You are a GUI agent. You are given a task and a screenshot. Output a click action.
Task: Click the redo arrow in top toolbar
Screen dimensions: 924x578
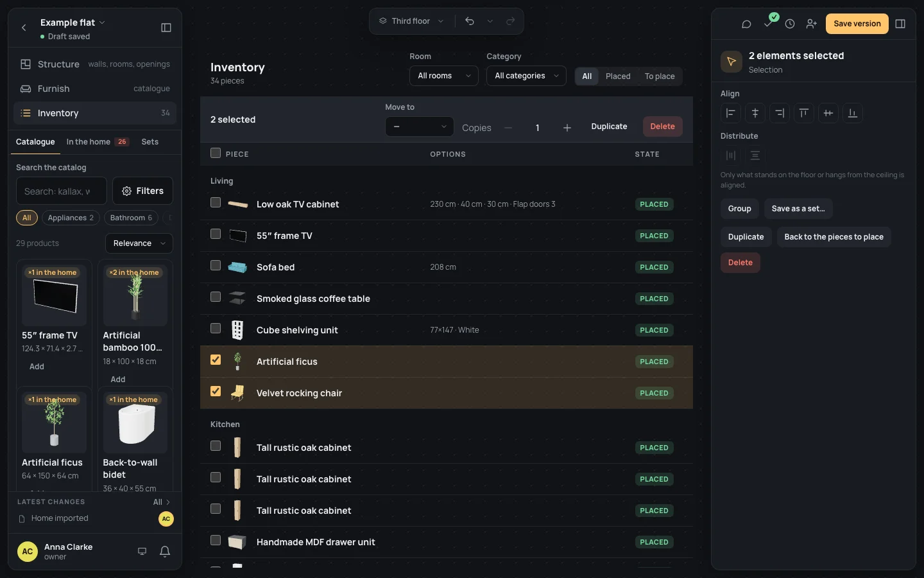pos(511,21)
